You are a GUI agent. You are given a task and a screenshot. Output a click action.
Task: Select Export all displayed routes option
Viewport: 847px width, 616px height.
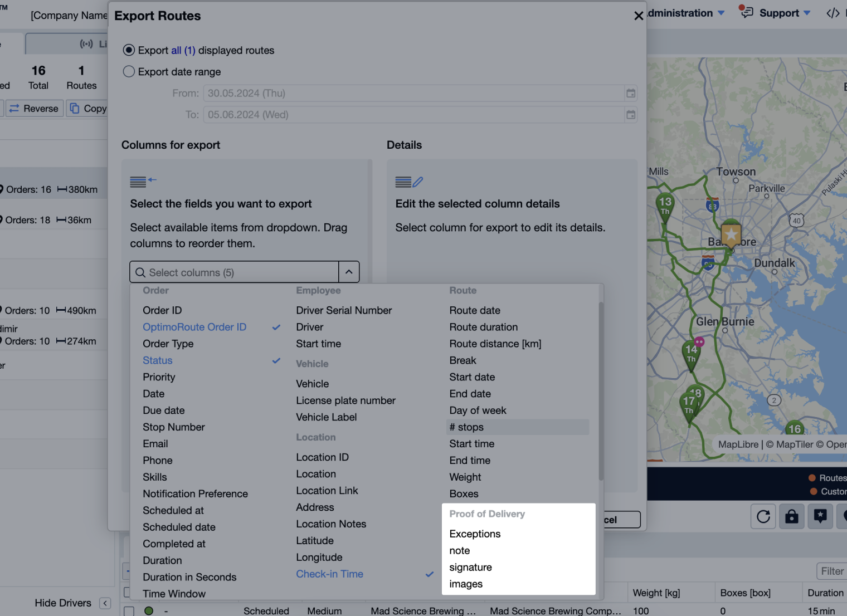click(x=128, y=50)
